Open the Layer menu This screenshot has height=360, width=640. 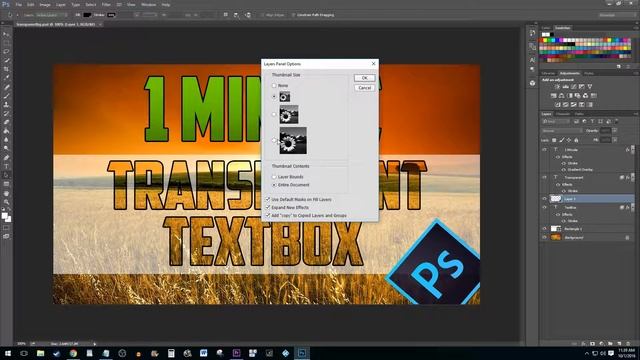(x=60, y=4)
